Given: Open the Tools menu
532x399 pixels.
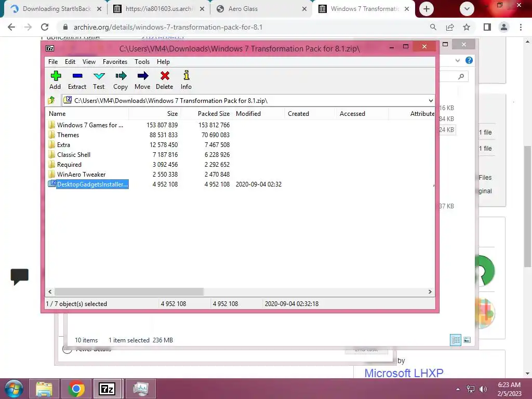Looking at the screenshot, I should [142, 62].
